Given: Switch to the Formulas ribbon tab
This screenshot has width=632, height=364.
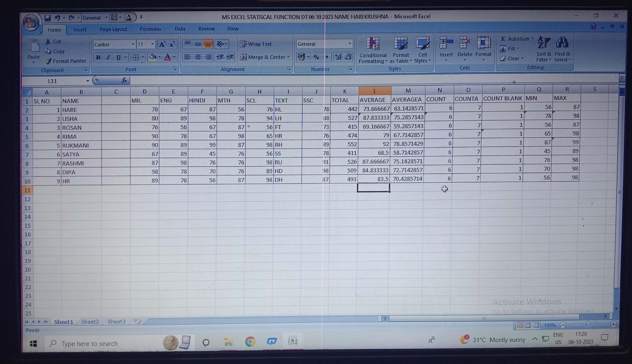Looking at the screenshot, I should coord(150,29).
